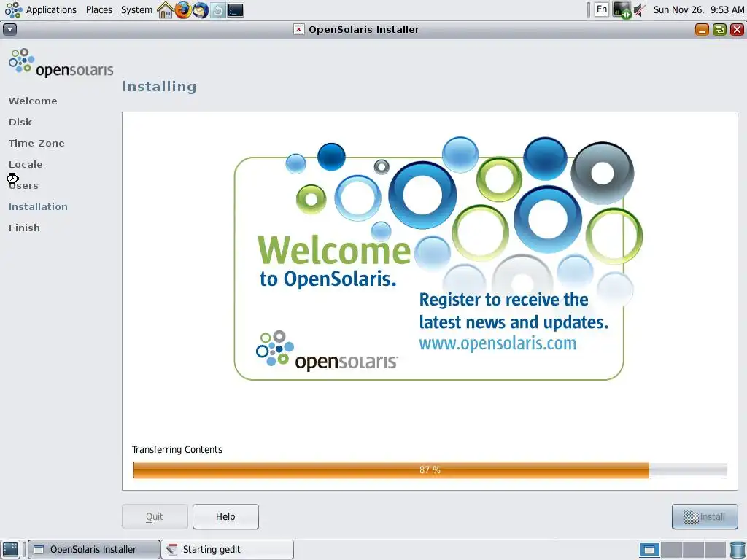Open the Places menu

pos(99,9)
